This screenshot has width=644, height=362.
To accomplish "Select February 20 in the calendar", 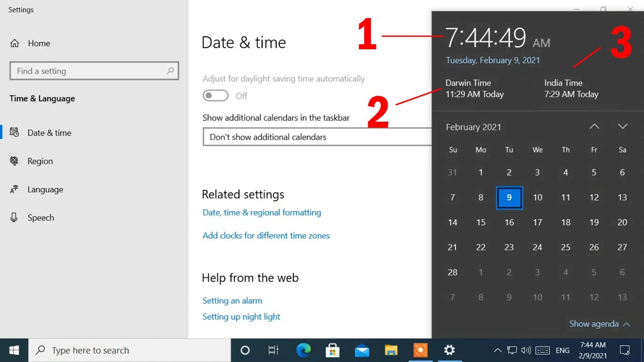I will pyautogui.click(x=622, y=222).
